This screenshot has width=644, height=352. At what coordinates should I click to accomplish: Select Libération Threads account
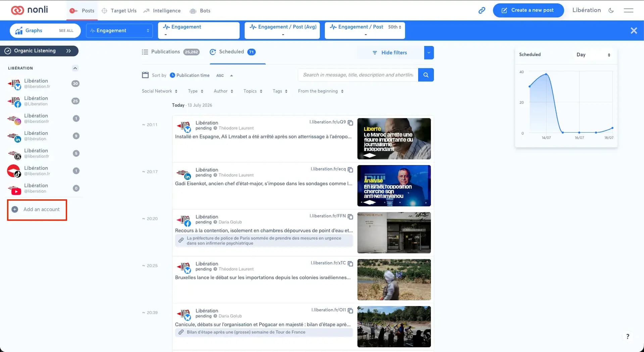tap(43, 153)
